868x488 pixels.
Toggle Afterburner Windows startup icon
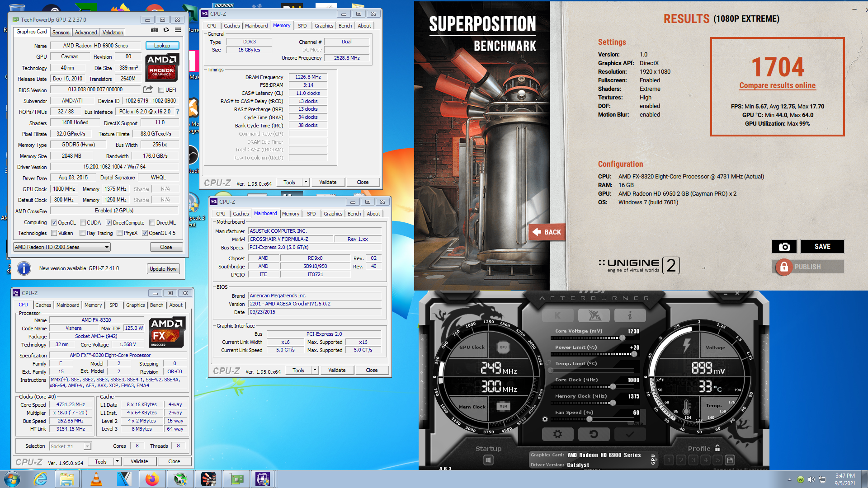click(488, 460)
